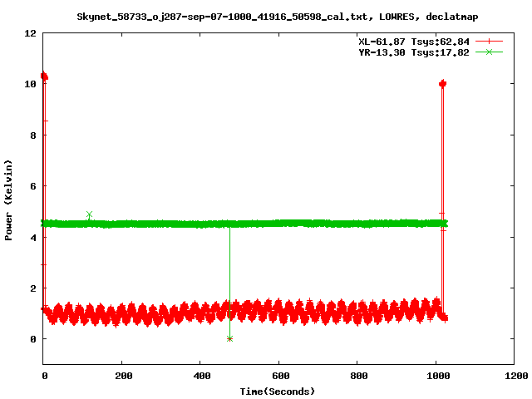Screen dimensions: 532x399
Task: Click the zero-power dropout marker near 475 seconds
Action: [x=229, y=338]
